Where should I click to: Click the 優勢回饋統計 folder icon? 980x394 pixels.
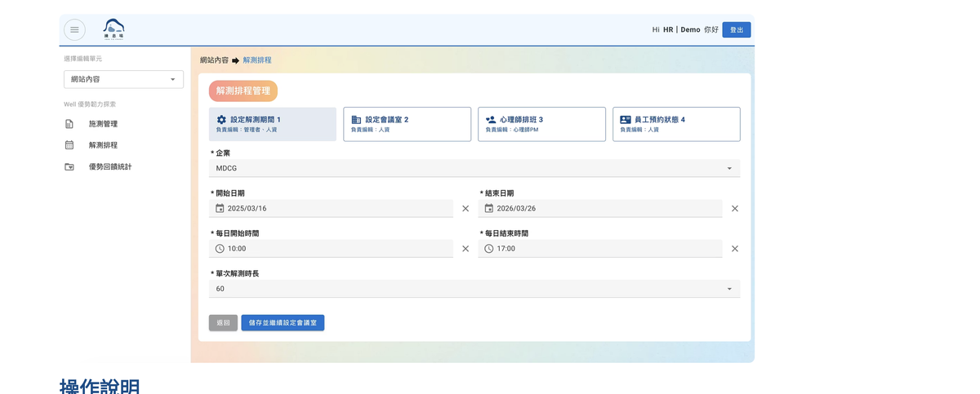(69, 166)
